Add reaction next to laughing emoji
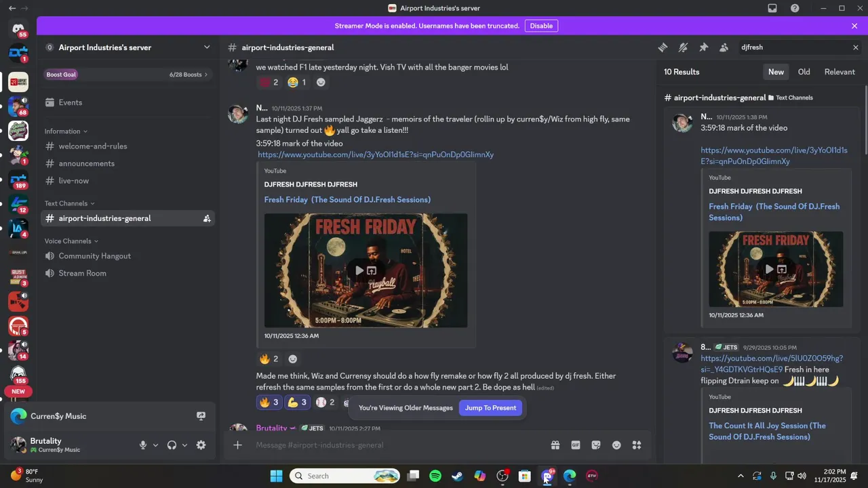 [321, 82]
